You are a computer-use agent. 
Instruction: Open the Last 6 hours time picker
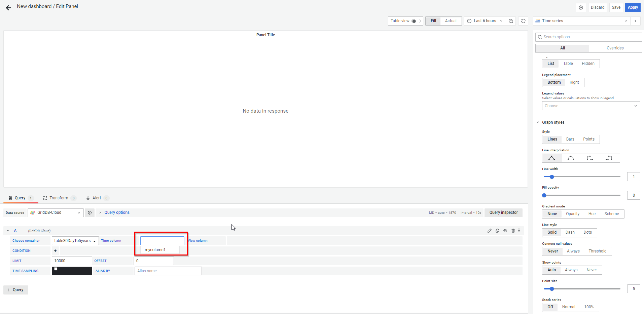pos(485,21)
